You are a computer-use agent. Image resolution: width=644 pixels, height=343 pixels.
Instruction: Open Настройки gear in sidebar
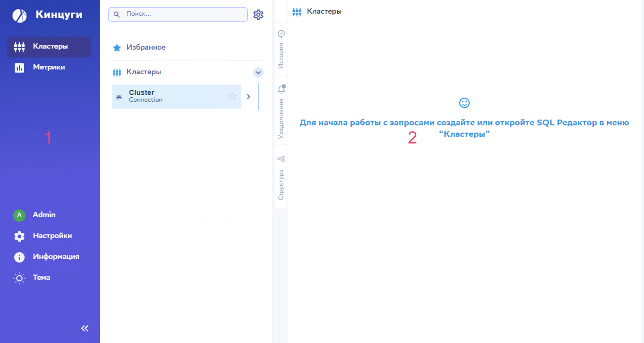(19, 236)
